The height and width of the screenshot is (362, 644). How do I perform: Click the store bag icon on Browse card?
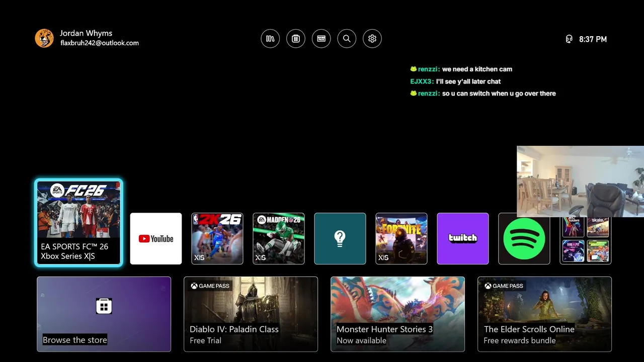104,306
